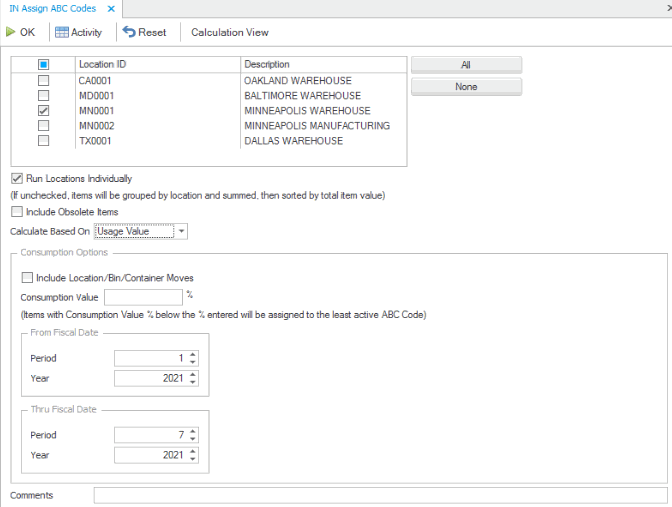Uncheck the MN0001 Minneapolis Warehouse checkbox
The image size is (672, 507).
(x=43, y=111)
